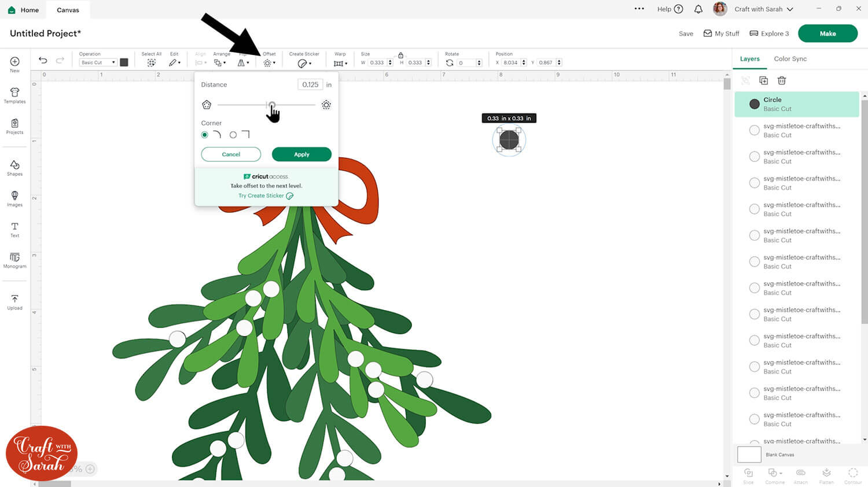Open the Craft with Sarah account menu
The image size is (868, 487).
[764, 9]
